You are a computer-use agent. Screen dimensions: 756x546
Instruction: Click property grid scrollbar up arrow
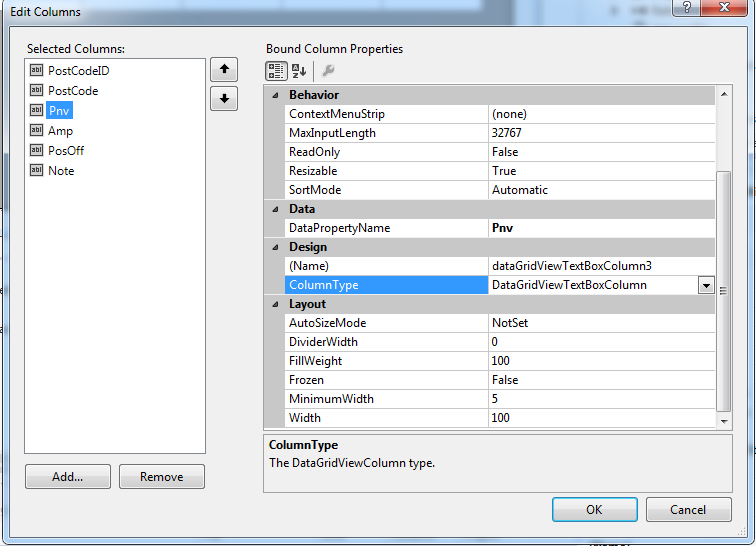(724, 95)
